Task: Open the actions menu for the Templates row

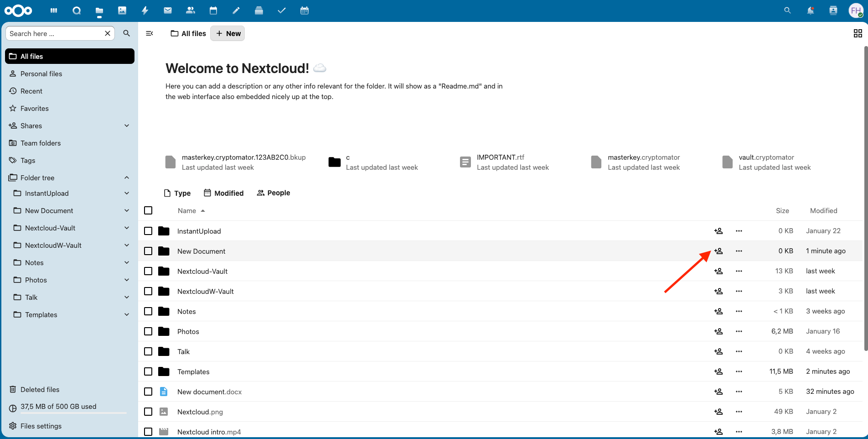Action: click(739, 371)
